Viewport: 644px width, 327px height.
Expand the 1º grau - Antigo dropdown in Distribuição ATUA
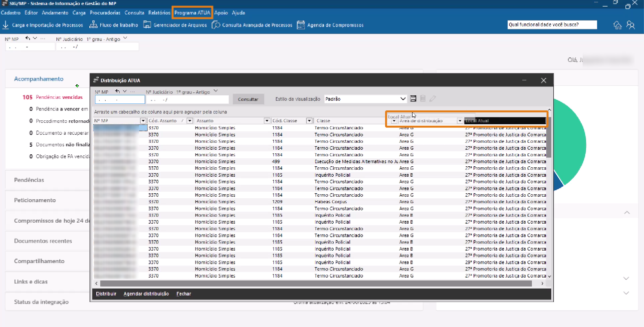pyautogui.click(x=215, y=91)
